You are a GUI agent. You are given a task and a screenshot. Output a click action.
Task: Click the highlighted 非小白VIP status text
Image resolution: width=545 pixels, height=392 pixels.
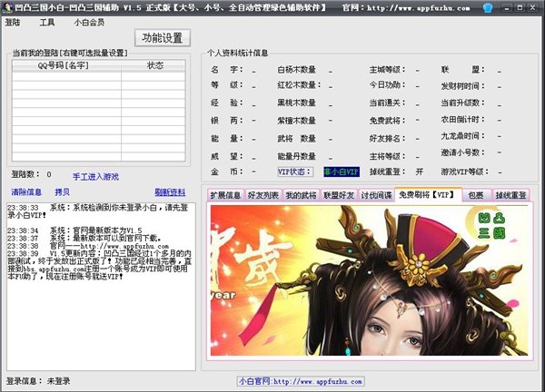click(342, 171)
